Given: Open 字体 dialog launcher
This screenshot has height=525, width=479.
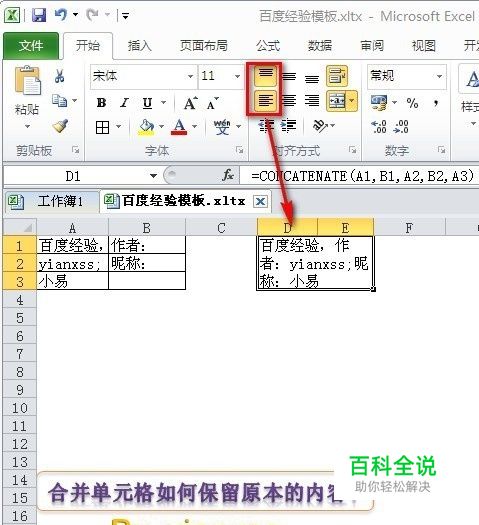Looking at the screenshot, I should pyautogui.click(x=239, y=150).
